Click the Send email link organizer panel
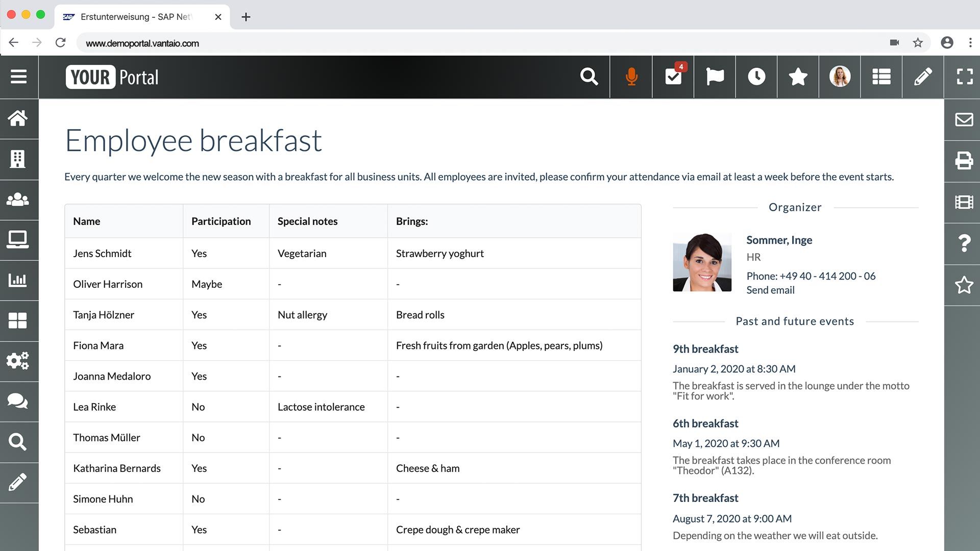Screen dimensions: 980x551 pyautogui.click(x=770, y=289)
